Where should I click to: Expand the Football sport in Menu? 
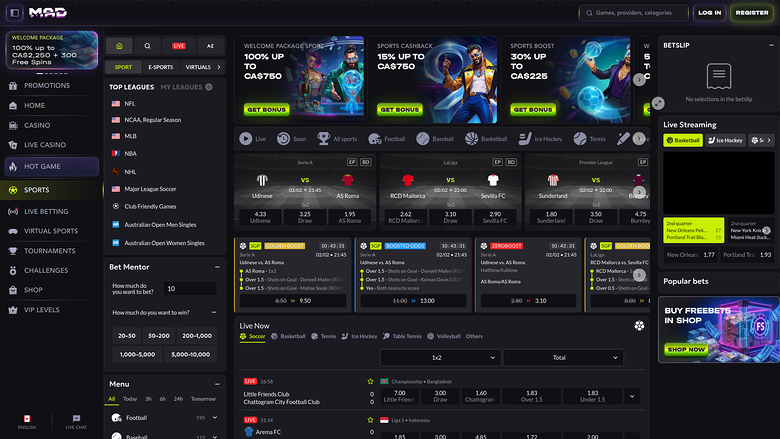click(215, 418)
